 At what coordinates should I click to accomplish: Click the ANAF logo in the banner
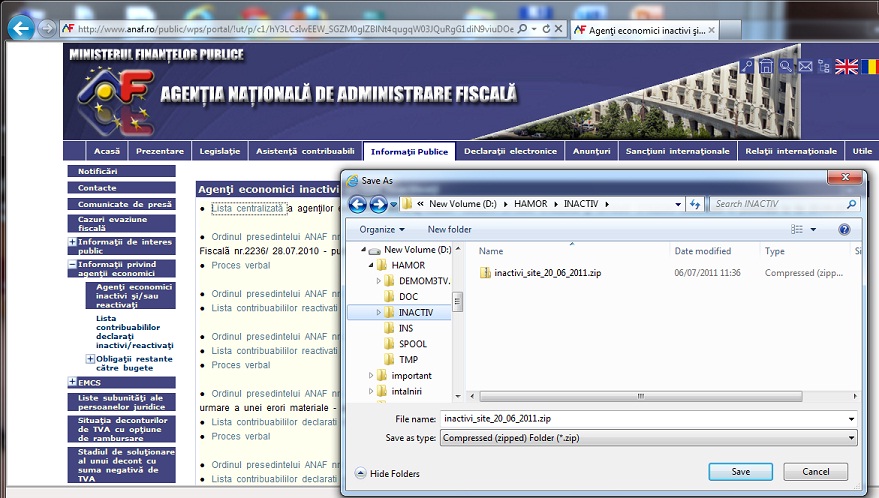pyautogui.click(x=115, y=101)
